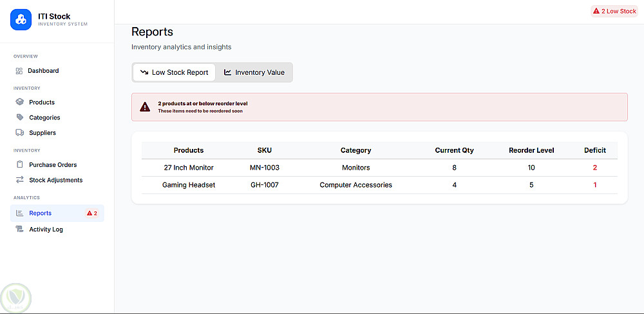Click the Activity Log icon

point(19,229)
